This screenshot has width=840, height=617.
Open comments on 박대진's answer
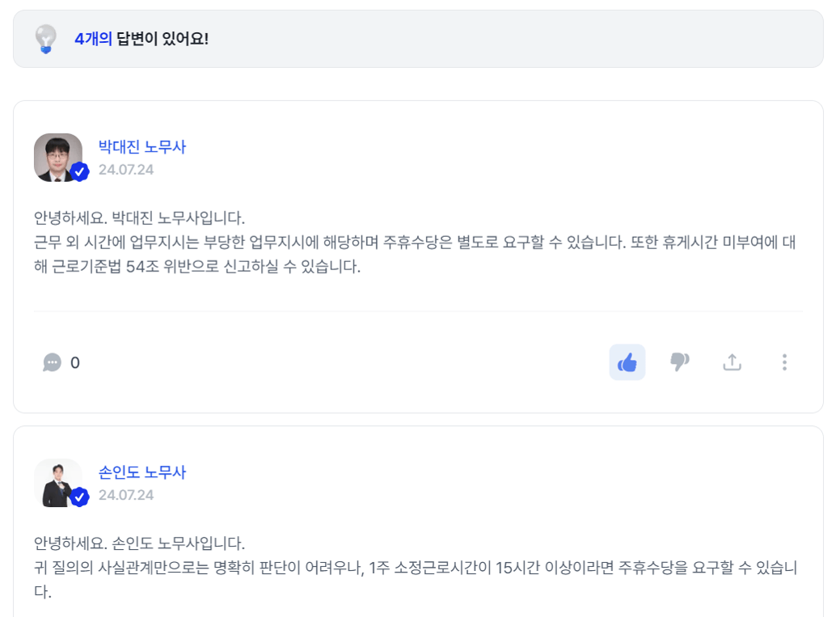pyautogui.click(x=53, y=362)
